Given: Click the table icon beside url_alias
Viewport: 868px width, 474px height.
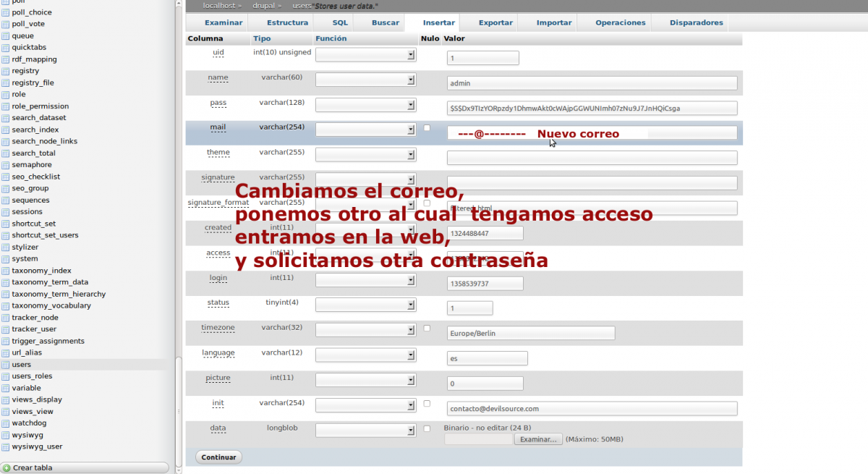Looking at the screenshot, I should (6, 353).
